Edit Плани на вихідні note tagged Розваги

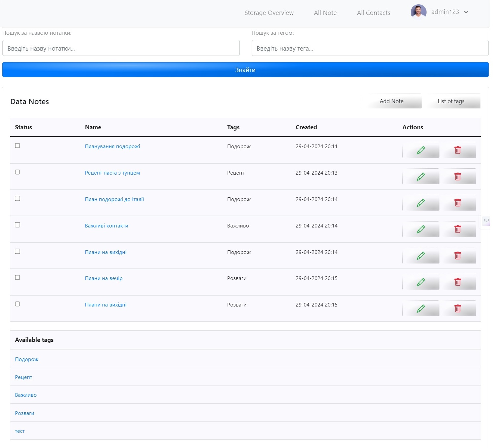tap(421, 308)
